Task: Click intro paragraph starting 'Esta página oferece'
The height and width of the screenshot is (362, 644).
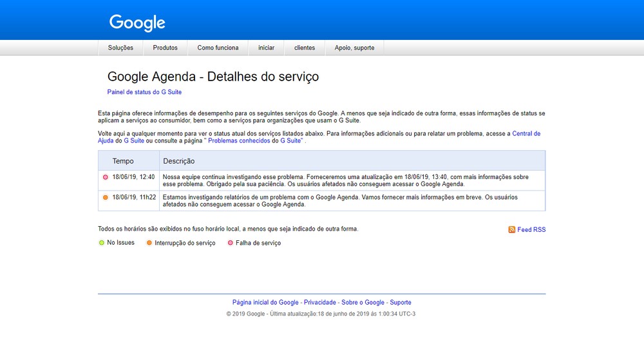Action: pyautogui.click(x=321, y=117)
